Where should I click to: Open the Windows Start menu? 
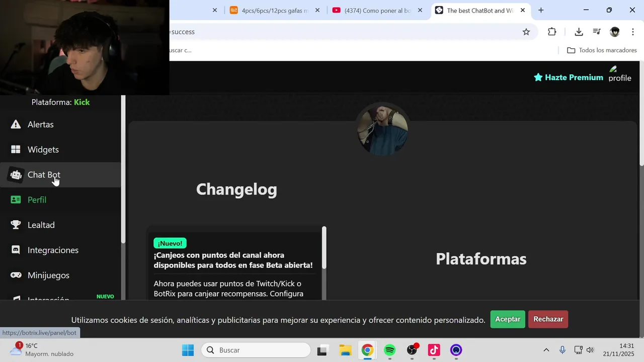click(188, 350)
